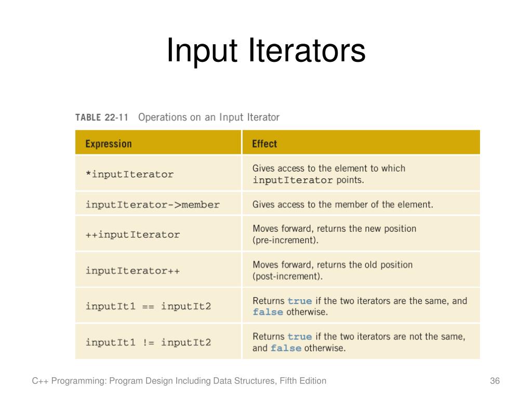Click the blue 'true' keyword in inequality row
The height and width of the screenshot is (399, 532).
point(300,337)
